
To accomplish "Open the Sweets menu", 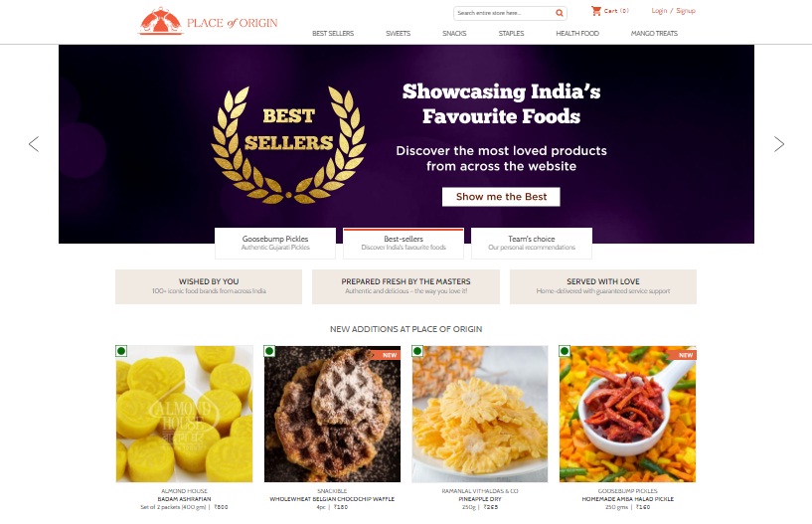I will (398, 33).
